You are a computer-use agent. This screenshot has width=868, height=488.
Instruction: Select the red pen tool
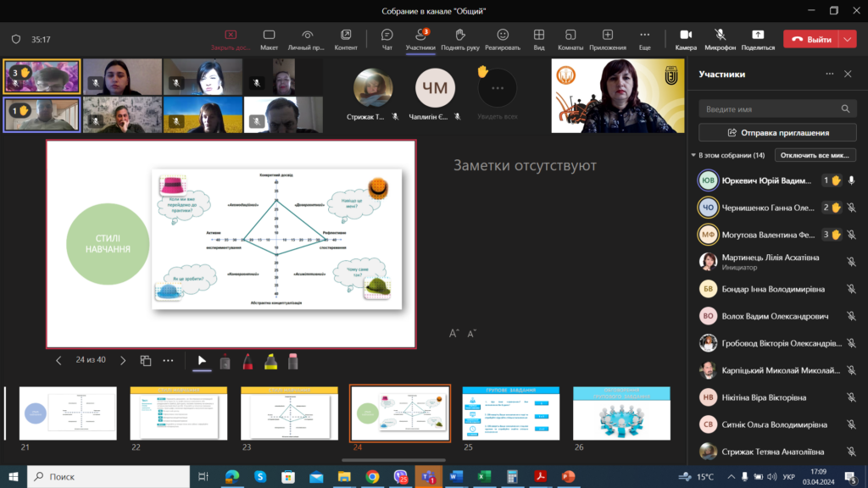pyautogui.click(x=247, y=361)
